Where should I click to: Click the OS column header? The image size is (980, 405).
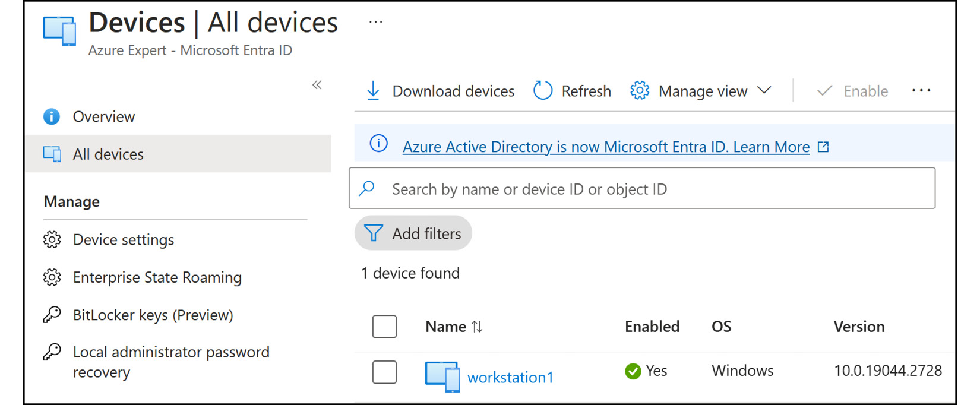click(x=721, y=327)
